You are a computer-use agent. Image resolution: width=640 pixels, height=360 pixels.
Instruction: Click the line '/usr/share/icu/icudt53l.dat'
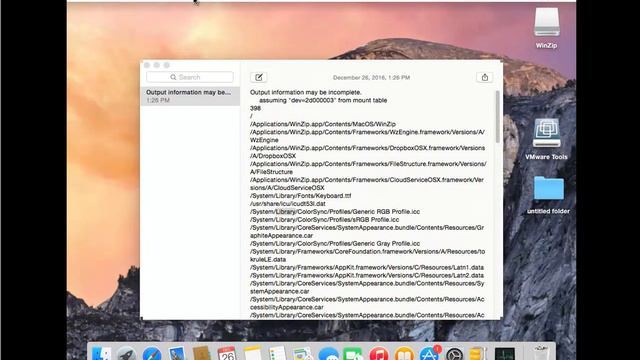[x=288, y=204]
